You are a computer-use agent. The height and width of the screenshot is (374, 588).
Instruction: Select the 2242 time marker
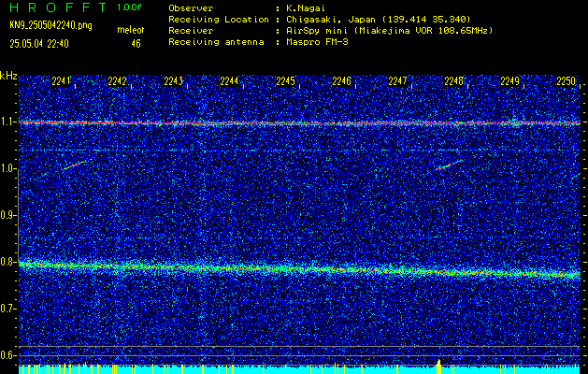click(117, 81)
